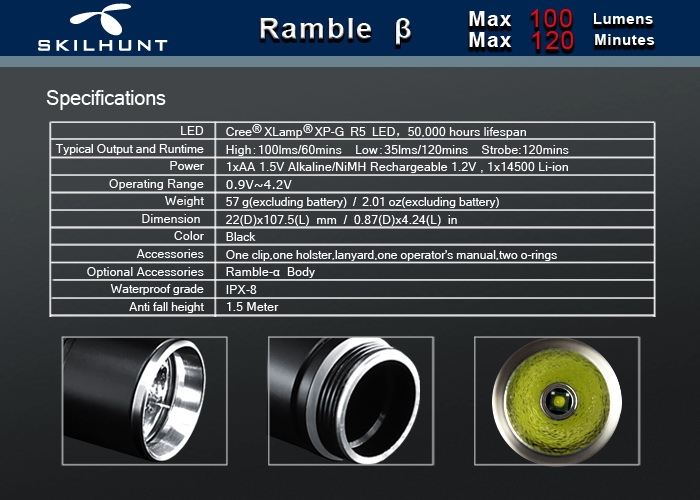
Task: Click the 'IPX-8' waterproof value
Action: pyautogui.click(x=241, y=290)
